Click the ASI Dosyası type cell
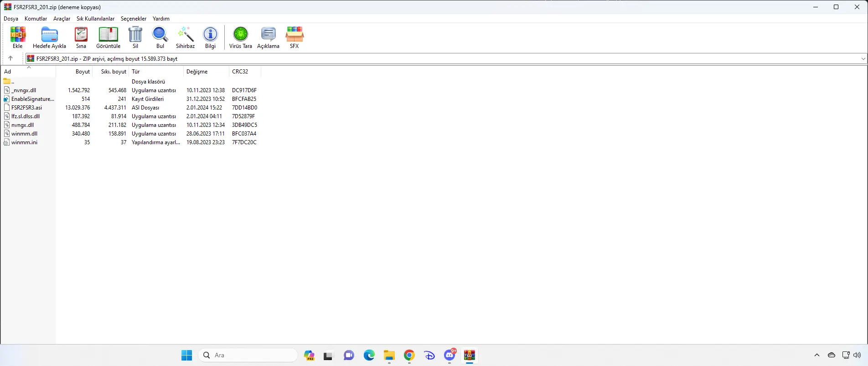868x366 pixels. [x=145, y=108]
